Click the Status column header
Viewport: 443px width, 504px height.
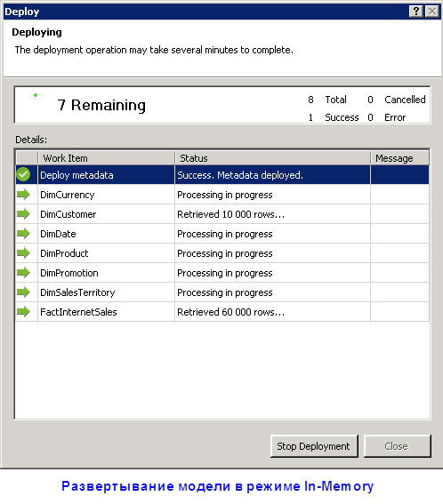click(x=272, y=158)
